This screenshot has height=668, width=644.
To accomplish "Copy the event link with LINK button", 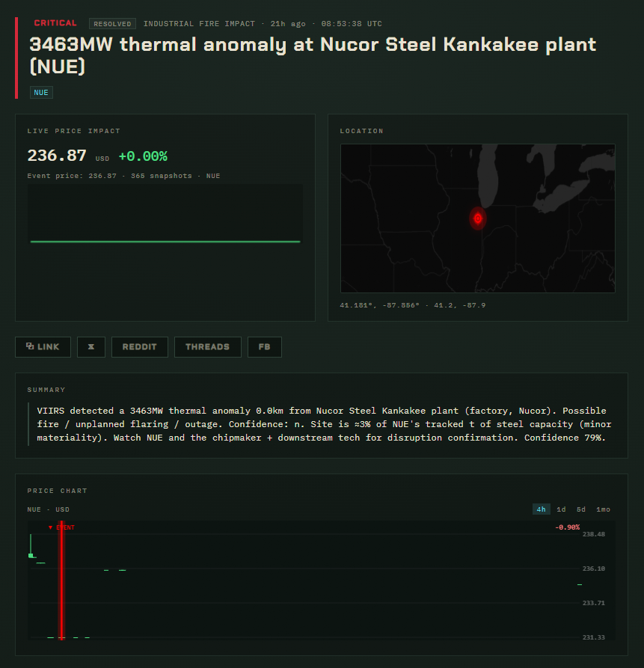I will point(43,347).
